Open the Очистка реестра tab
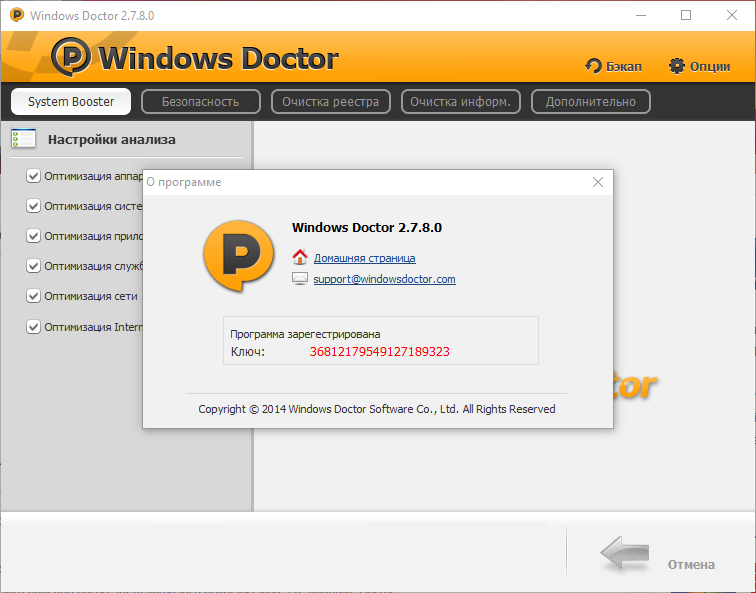This screenshot has height=593, width=756. tap(331, 102)
